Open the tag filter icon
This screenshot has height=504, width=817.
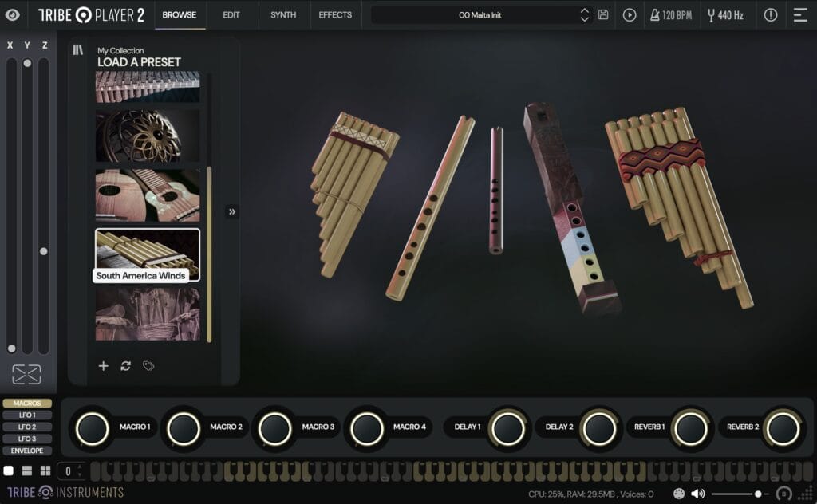148,366
